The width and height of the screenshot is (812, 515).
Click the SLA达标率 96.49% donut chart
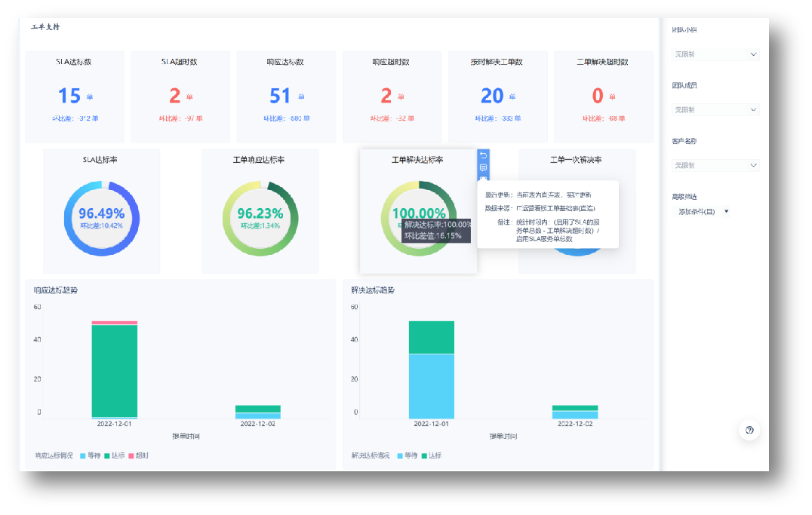[101, 219]
